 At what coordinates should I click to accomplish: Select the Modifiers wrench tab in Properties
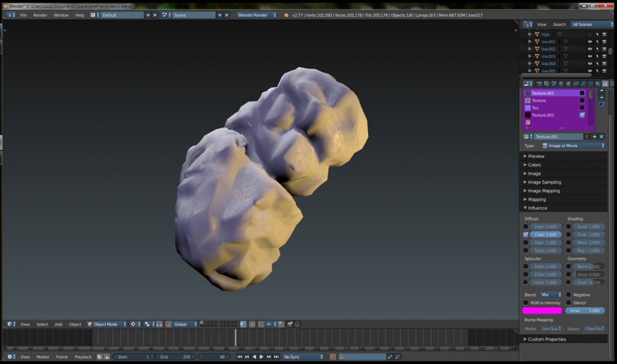(583, 85)
